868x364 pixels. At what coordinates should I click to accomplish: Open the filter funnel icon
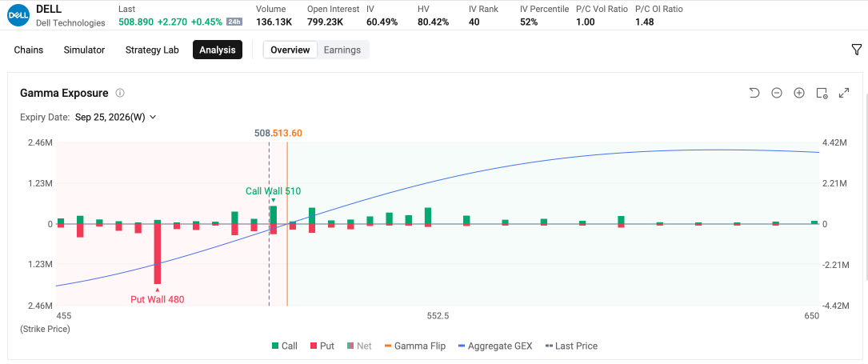[856, 50]
